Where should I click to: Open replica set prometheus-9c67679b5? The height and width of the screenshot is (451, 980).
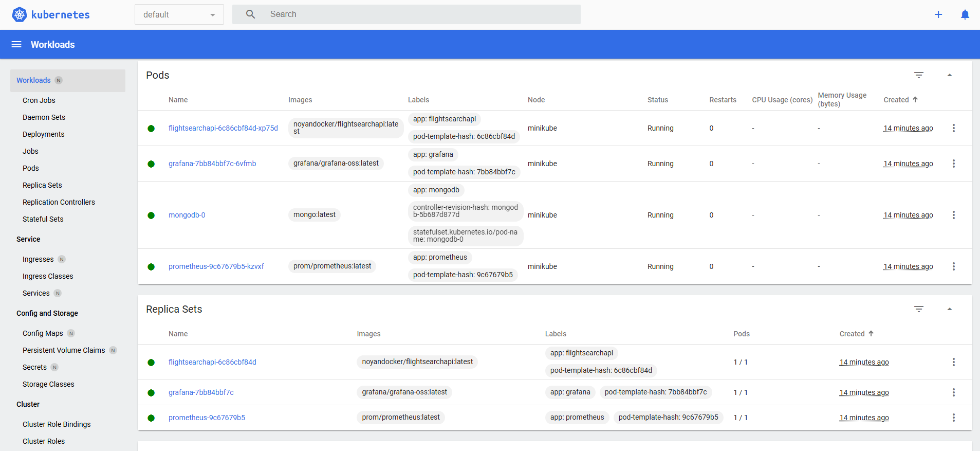click(x=207, y=418)
